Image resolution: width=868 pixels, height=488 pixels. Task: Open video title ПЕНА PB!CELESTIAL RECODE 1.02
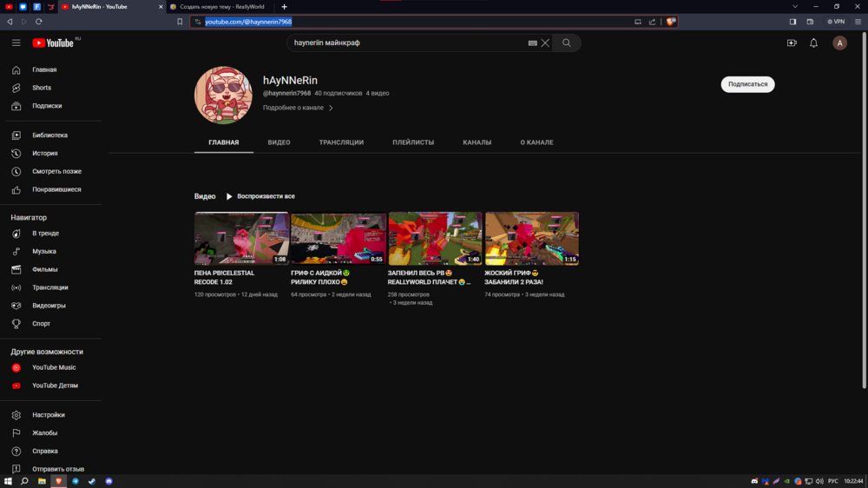(x=224, y=278)
